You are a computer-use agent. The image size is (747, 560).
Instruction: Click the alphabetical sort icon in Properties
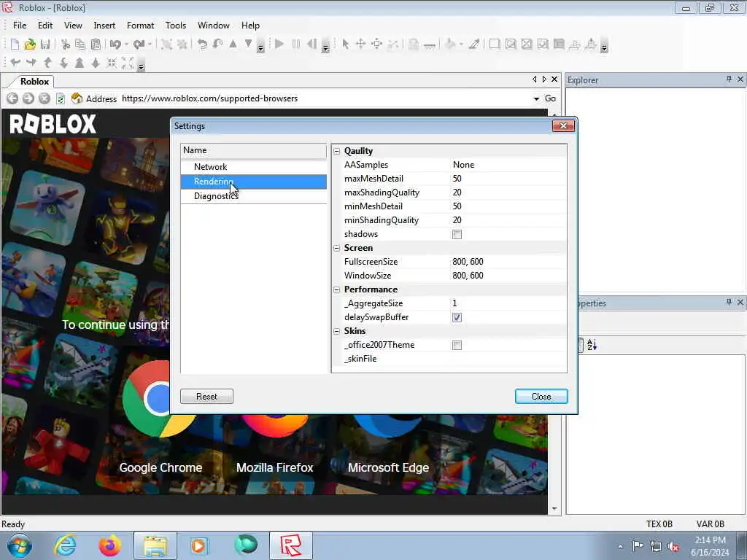(592, 344)
